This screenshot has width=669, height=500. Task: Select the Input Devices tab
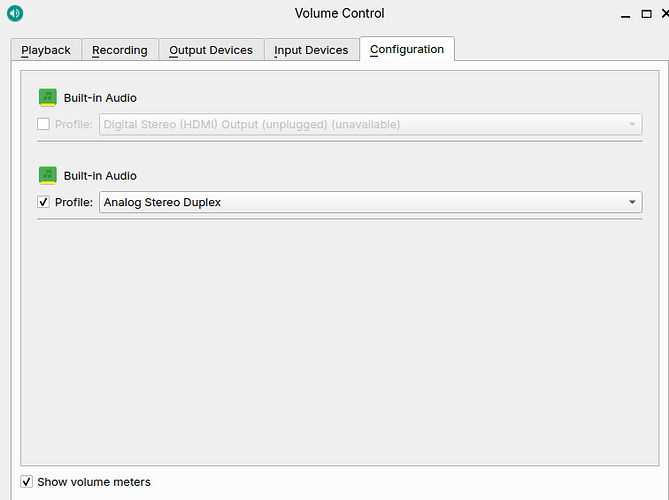311,50
